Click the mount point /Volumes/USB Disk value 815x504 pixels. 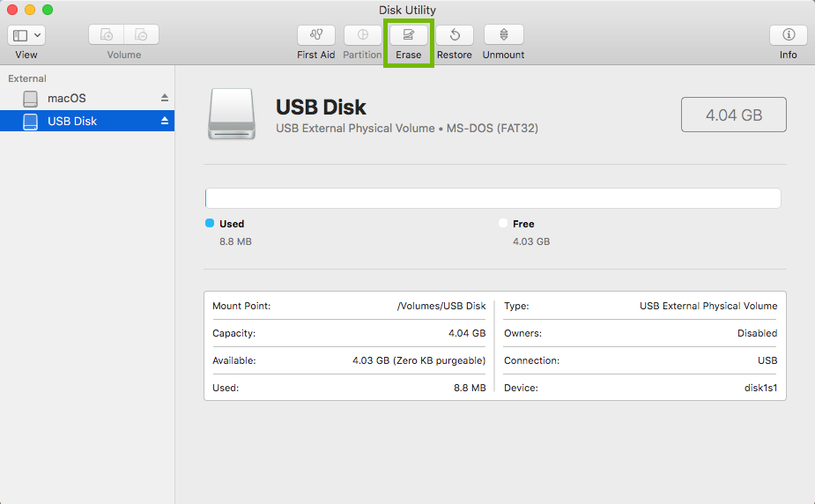click(x=441, y=306)
